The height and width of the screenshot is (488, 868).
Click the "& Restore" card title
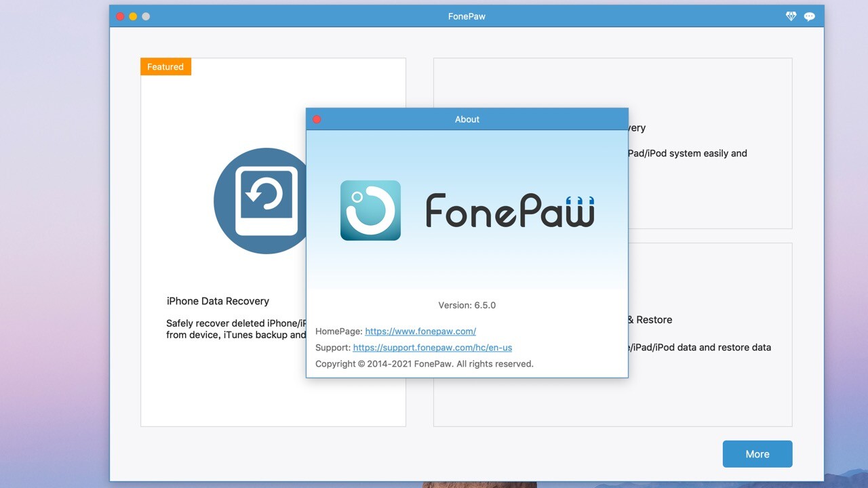[650, 320]
